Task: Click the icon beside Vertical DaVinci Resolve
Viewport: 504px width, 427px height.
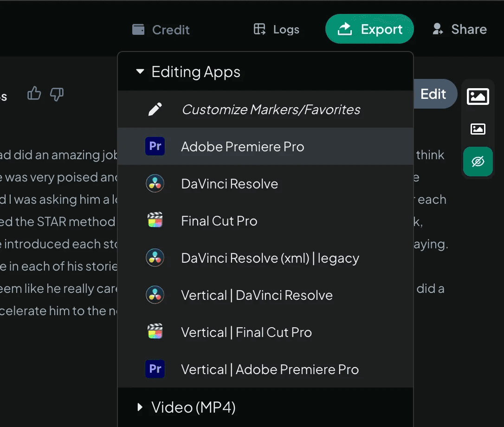Action: coord(155,295)
